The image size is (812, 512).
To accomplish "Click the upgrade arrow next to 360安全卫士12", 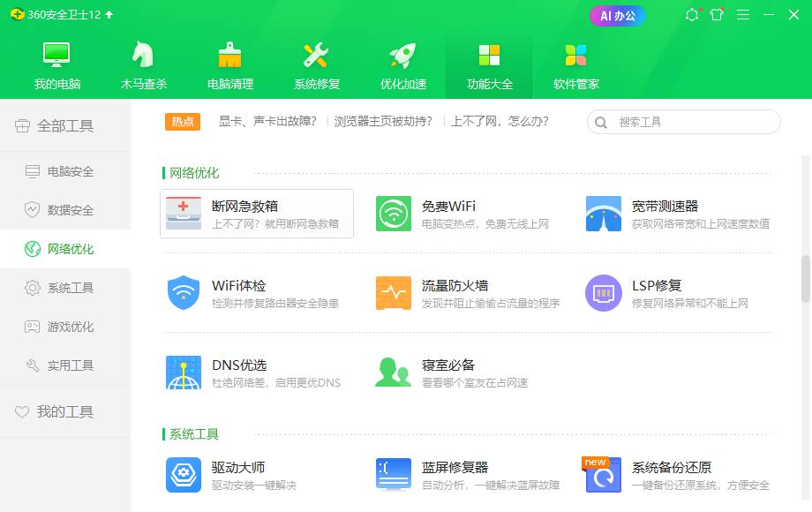I will (109, 14).
